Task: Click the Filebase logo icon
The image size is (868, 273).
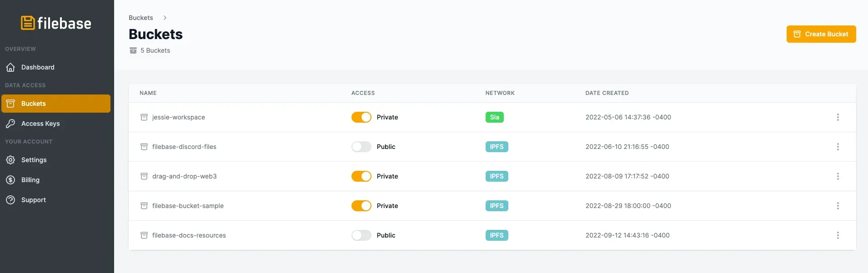Action: pos(28,23)
